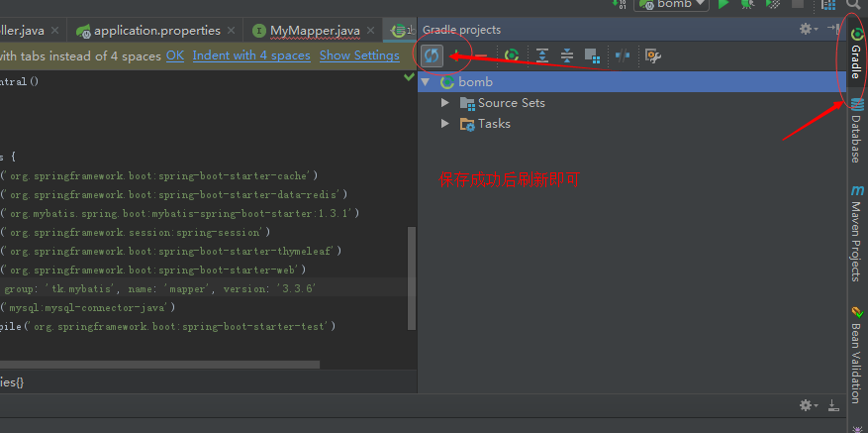Click the Show Settings link
Screen dimensions: 868x433
(x=359, y=55)
